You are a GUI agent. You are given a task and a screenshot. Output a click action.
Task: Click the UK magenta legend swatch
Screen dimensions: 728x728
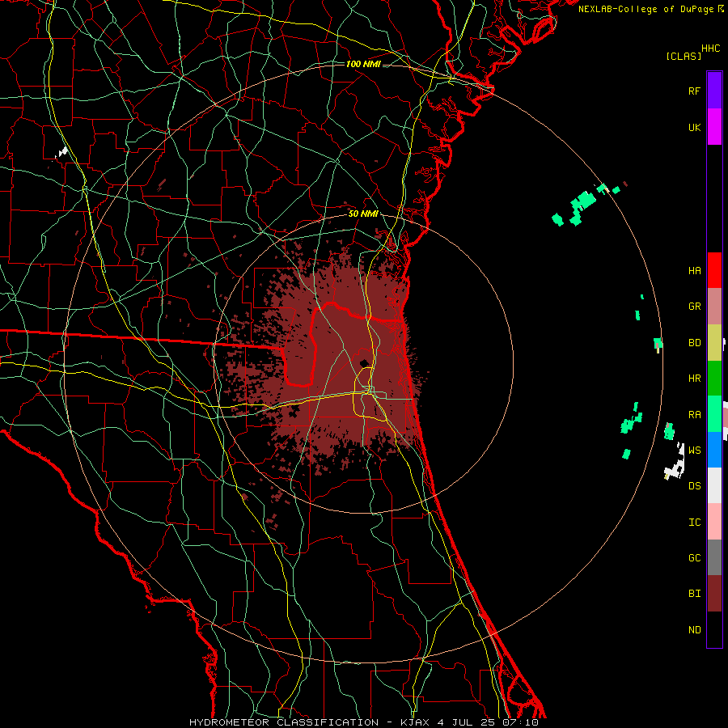[714, 126]
